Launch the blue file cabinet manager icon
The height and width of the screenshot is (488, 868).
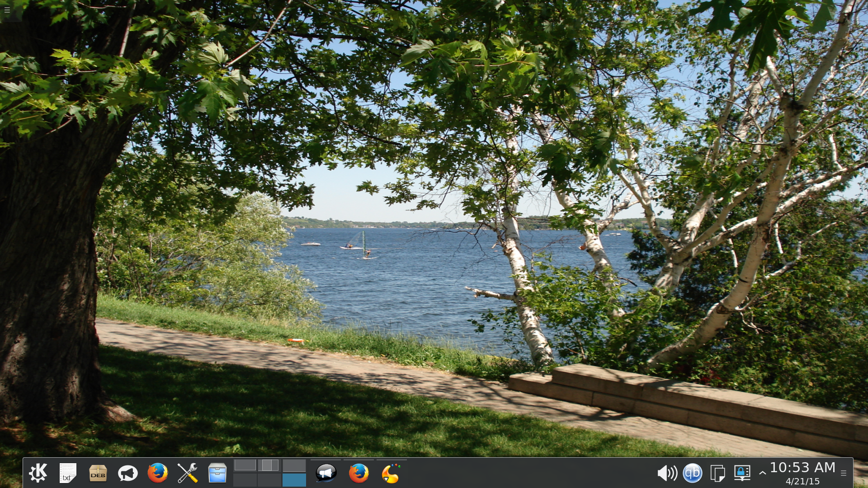click(217, 473)
